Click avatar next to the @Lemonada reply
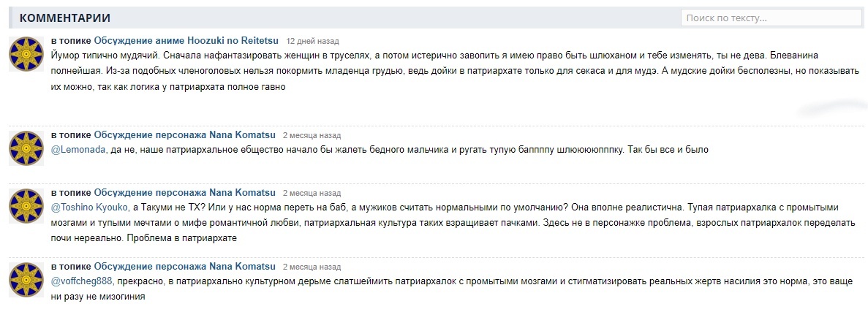The width and height of the screenshot is (868, 312). point(26,148)
